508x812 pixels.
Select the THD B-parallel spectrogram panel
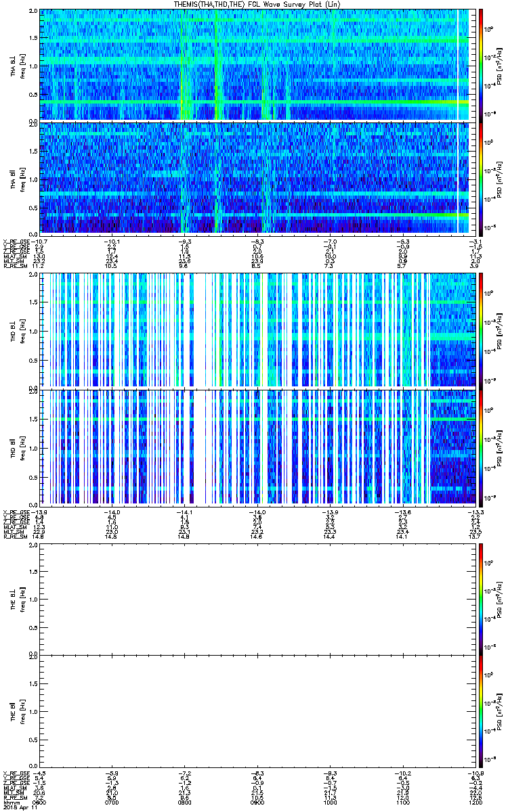(255, 446)
